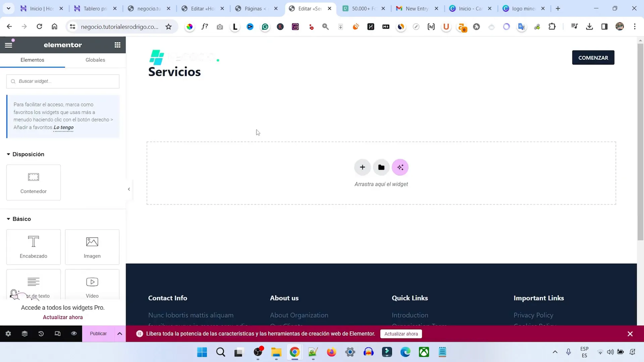Viewport: 644px width, 362px height.
Task: Open the revision History icon
Action: (41, 333)
